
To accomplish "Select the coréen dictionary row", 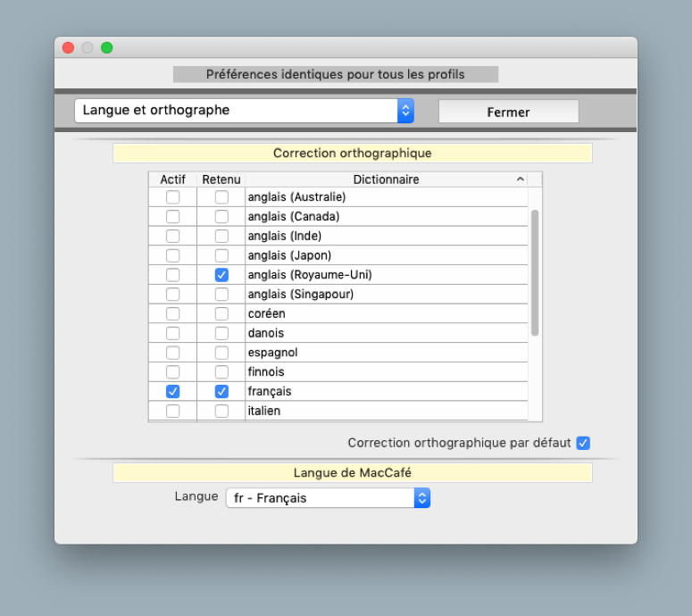I will [384, 313].
